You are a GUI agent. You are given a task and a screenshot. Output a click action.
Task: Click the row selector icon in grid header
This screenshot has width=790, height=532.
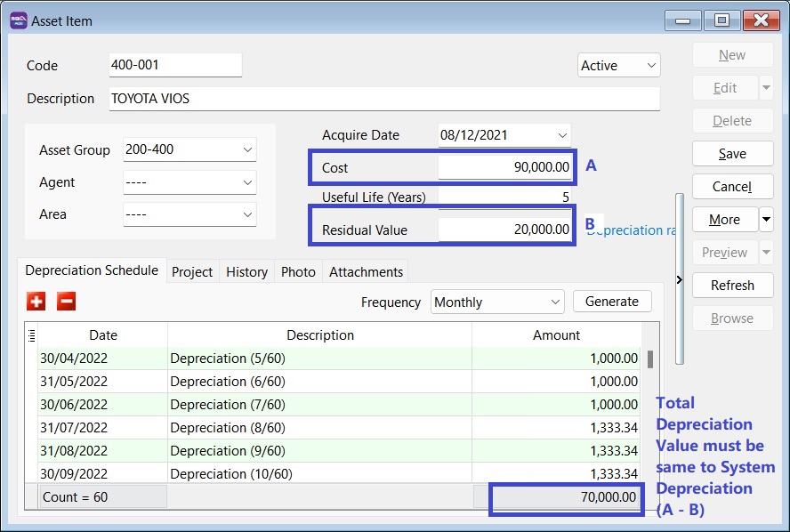[x=32, y=335]
